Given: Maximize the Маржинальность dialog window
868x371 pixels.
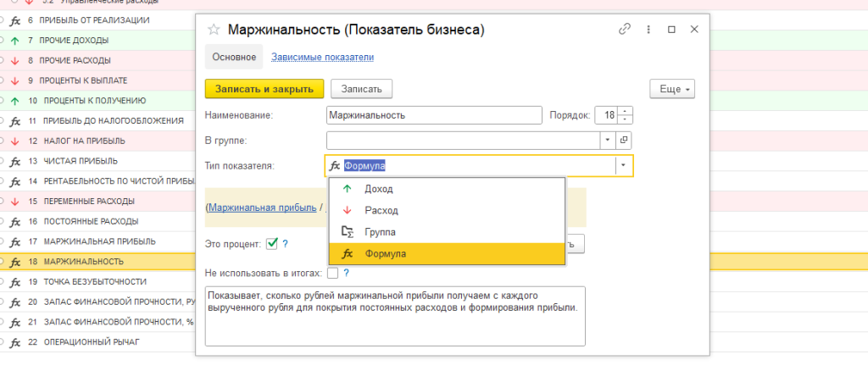Looking at the screenshot, I should point(671,30).
